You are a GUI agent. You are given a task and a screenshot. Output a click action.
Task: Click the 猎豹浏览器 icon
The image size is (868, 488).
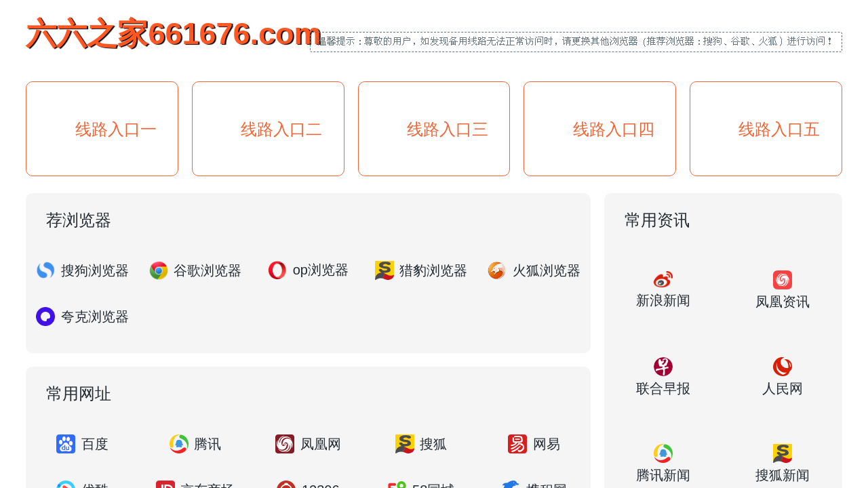click(384, 270)
